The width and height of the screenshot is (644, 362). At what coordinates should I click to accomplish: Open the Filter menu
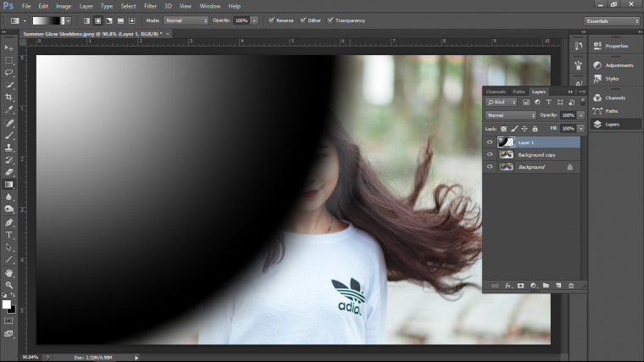coord(150,6)
